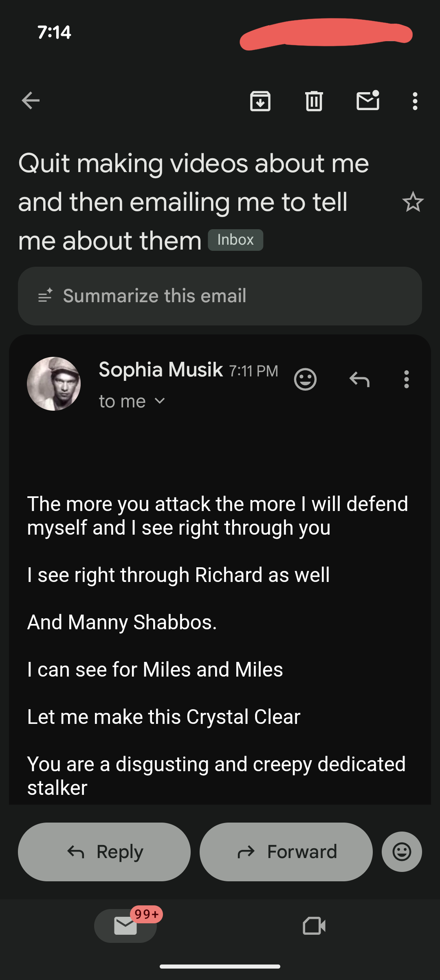Tap Summarize this email
440x980 pixels.
click(x=220, y=296)
